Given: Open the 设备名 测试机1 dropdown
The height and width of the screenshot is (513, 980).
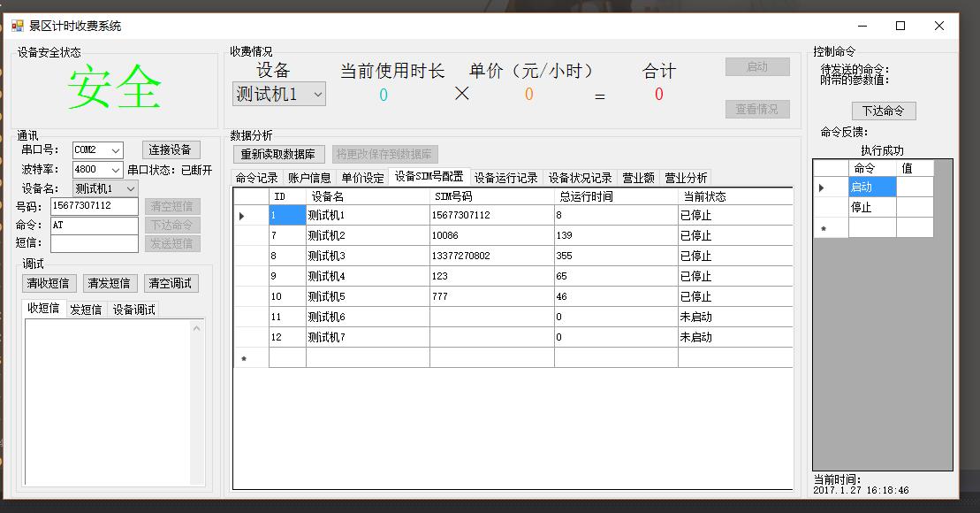Looking at the screenshot, I should [x=130, y=188].
